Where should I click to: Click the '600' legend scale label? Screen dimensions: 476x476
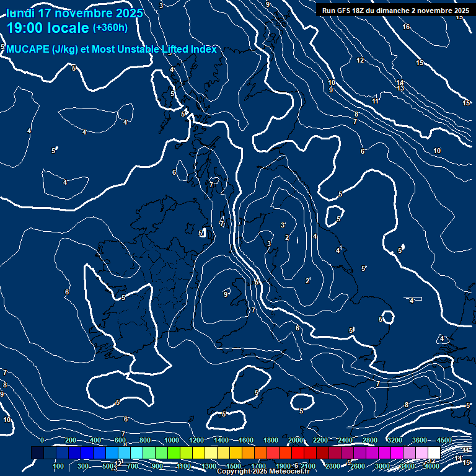[120, 440]
